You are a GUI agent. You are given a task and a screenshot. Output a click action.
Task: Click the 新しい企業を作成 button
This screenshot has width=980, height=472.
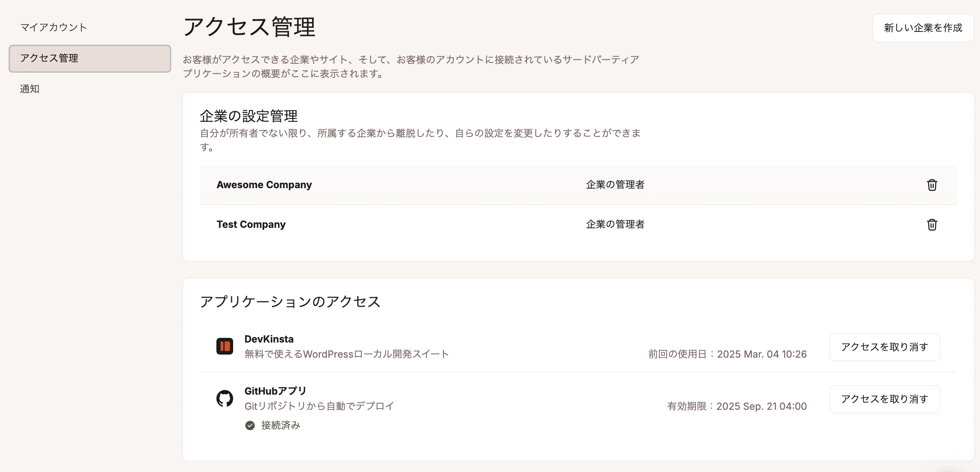923,28
